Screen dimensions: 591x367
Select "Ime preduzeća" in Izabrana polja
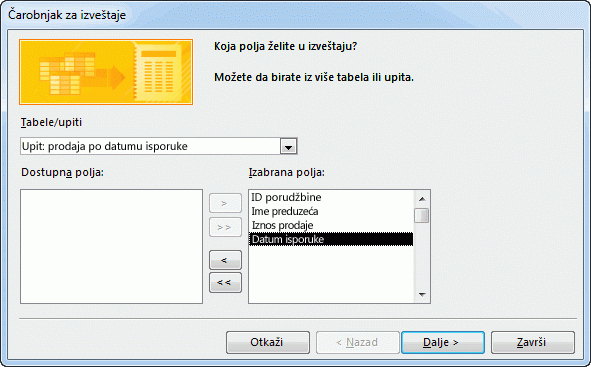click(x=331, y=211)
